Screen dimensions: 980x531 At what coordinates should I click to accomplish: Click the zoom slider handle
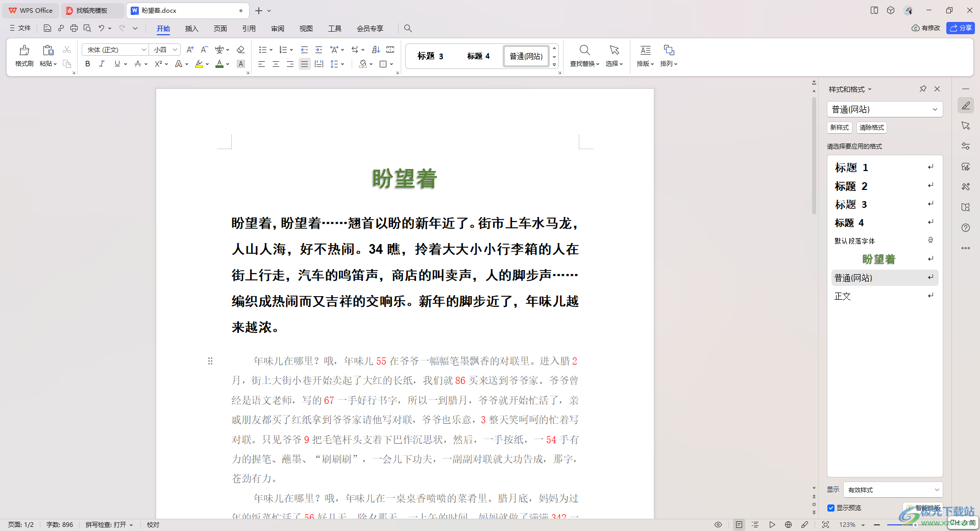click(915, 524)
